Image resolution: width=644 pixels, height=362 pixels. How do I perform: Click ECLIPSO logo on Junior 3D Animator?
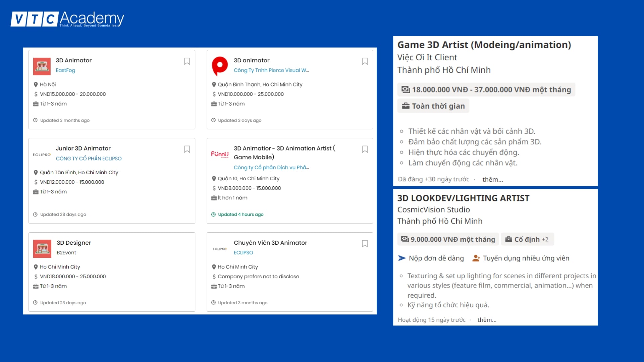click(x=42, y=155)
